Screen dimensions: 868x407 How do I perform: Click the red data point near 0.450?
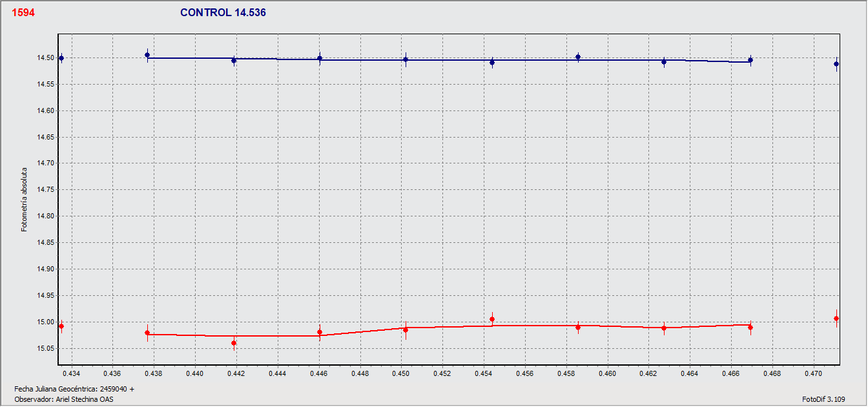406,330
